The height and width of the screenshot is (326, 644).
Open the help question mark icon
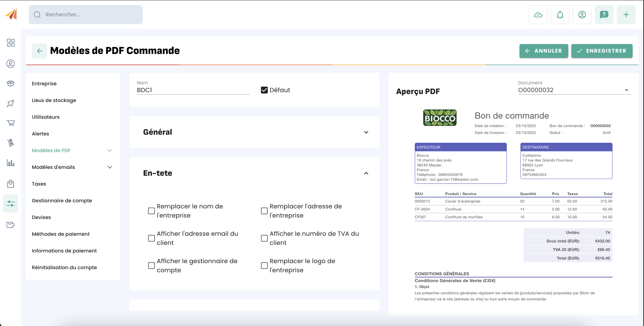pos(604,15)
